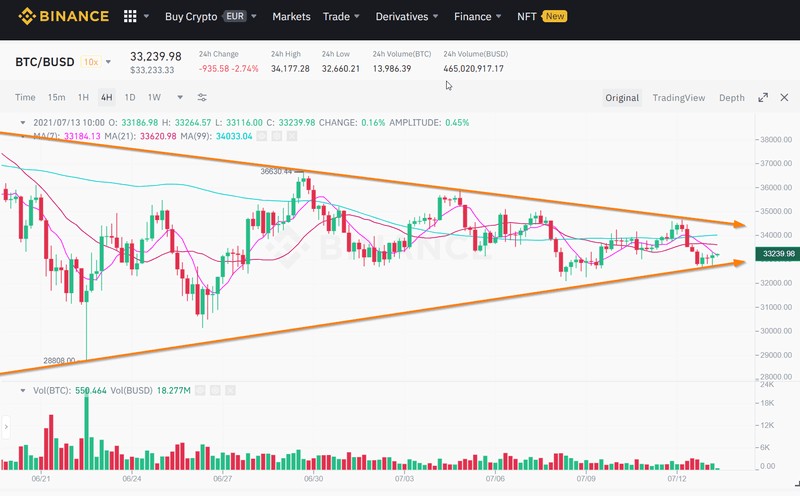Open more time intervals dropdown

click(180, 97)
